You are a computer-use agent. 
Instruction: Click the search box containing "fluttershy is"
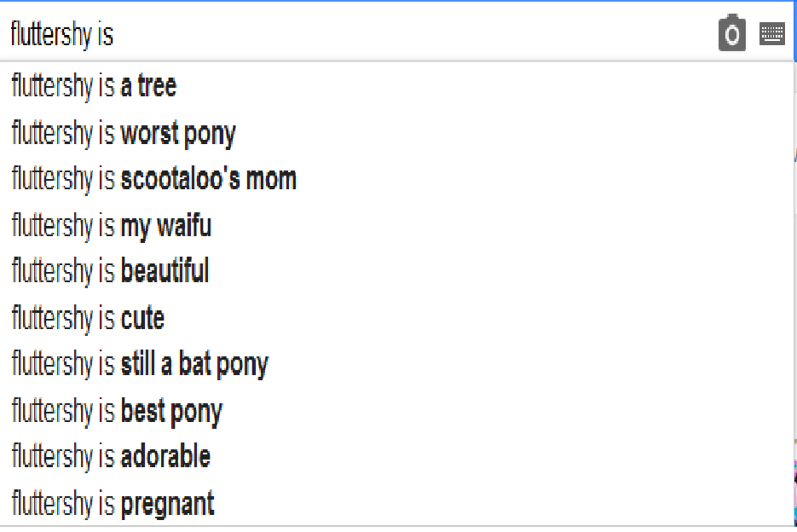pyautogui.click(x=341, y=34)
